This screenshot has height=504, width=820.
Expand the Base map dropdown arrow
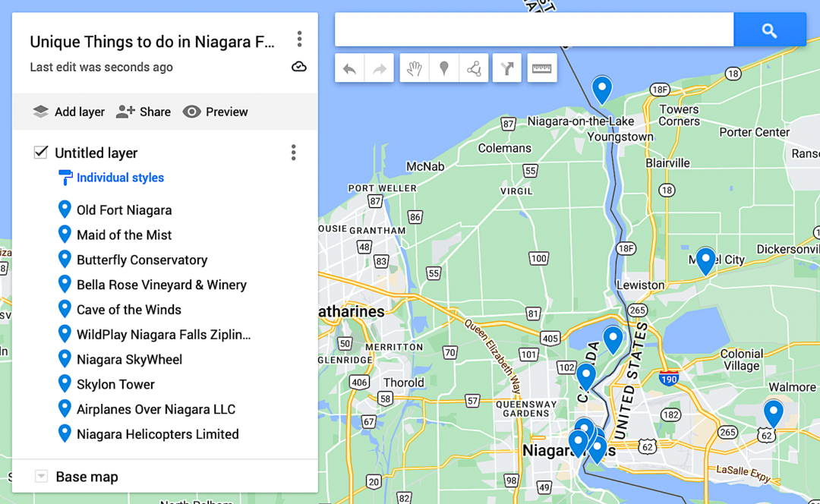coord(41,476)
